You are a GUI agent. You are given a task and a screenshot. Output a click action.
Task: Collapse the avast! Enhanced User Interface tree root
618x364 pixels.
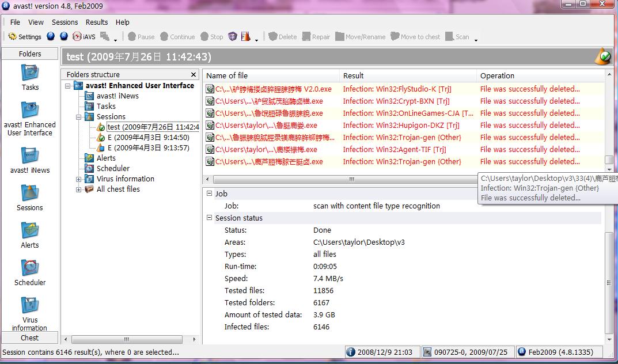(68, 85)
